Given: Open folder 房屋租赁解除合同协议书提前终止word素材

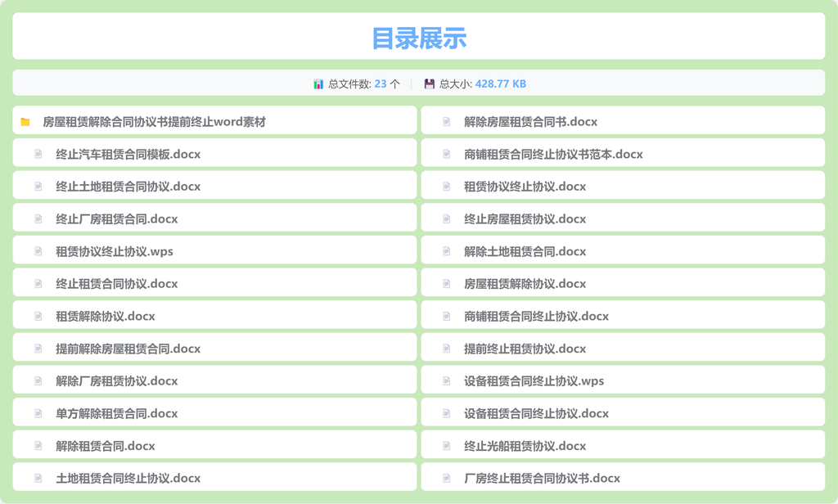Looking at the screenshot, I should (214, 120).
